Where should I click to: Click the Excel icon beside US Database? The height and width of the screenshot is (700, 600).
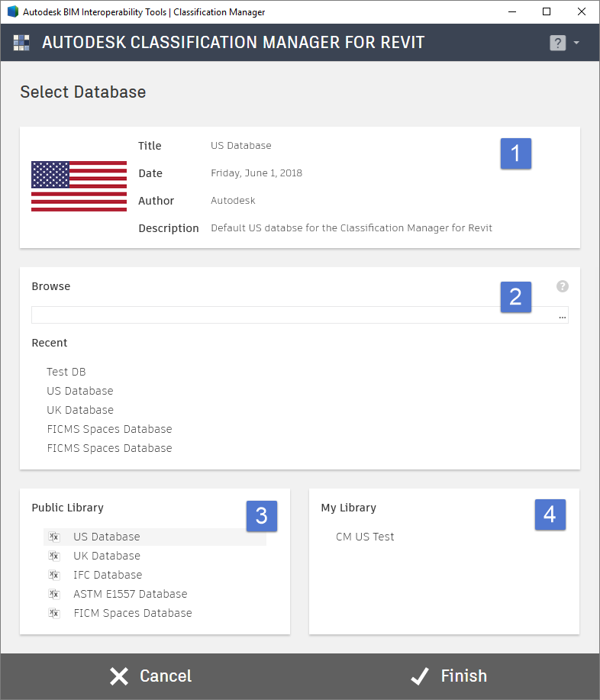pos(54,537)
